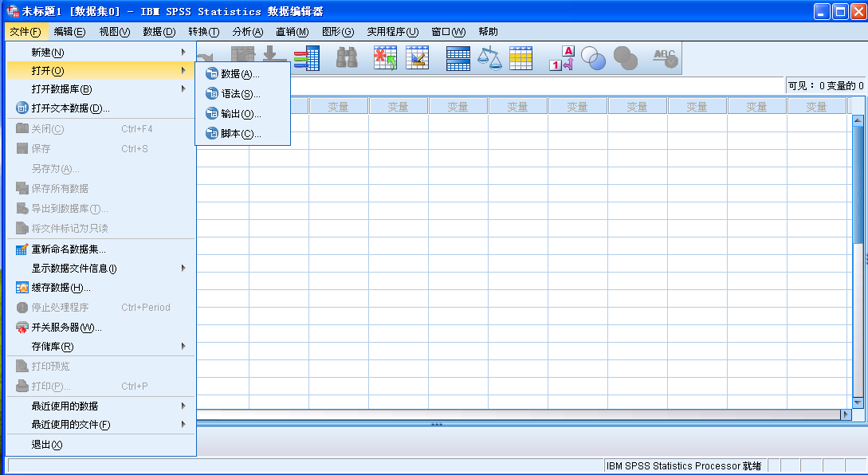Open the 图形(G) menu
868x475 pixels.
[x=338, y=32]
